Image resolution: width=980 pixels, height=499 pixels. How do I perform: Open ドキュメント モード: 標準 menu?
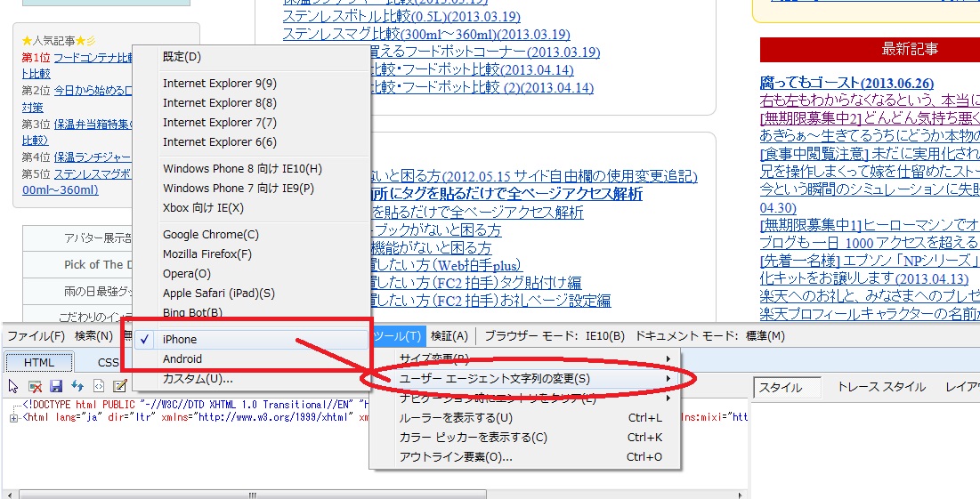[x=709, y=335]
